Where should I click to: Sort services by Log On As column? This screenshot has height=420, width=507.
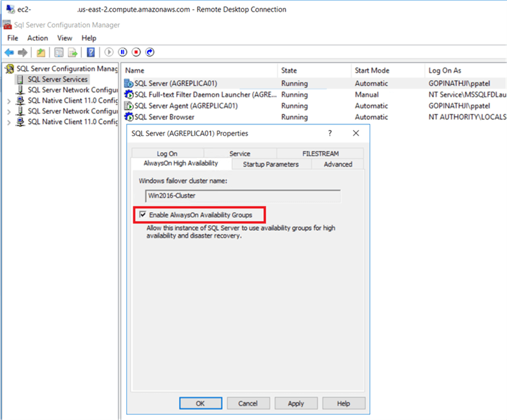tap(465, 70)
